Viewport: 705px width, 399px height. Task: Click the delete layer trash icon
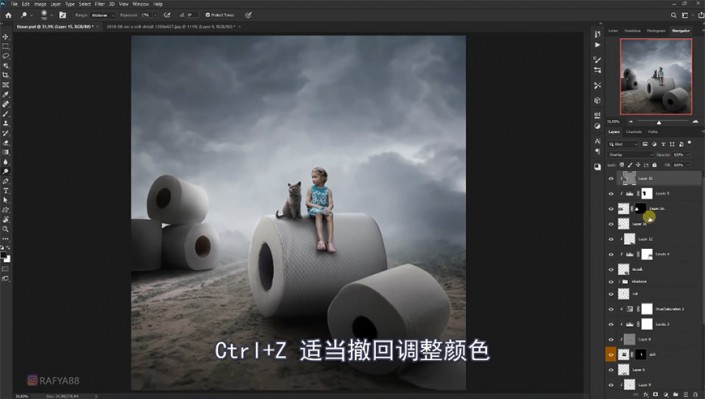[x=696, y=395]
